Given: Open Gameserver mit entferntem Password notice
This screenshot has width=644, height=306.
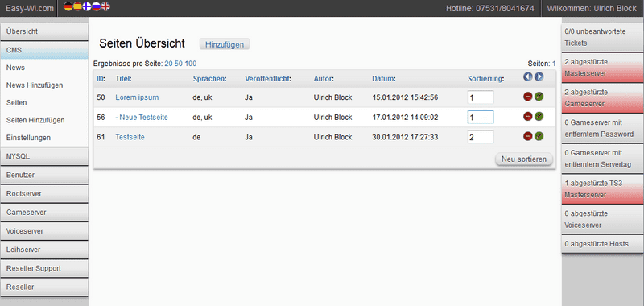Looking at the screenshot, I should tap(602, 129).
